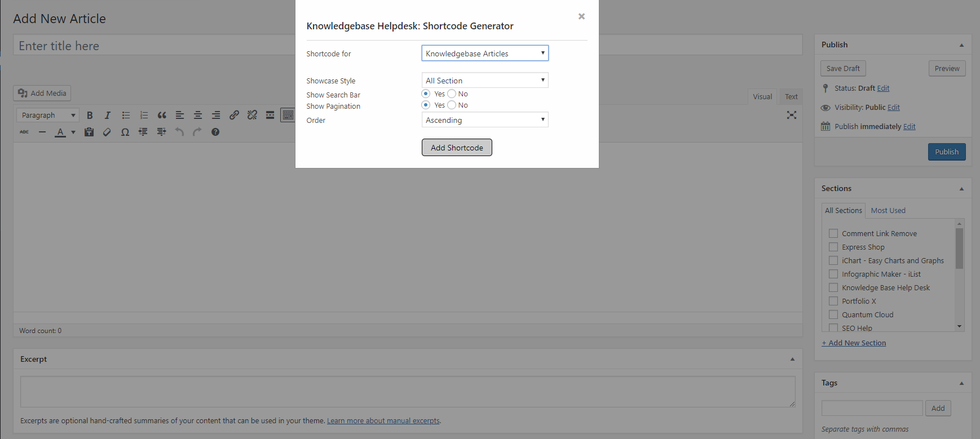Open the Showcase Style dropdown
Image resolution: width=980 pixels, height=439 pixels.
pyautogui.click(x=485, y=80)
